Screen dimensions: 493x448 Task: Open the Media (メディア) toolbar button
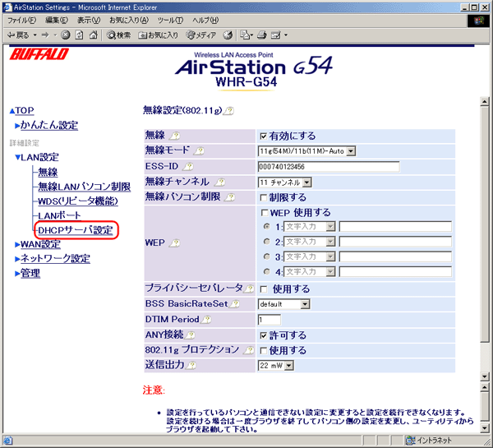coord(200,35)
